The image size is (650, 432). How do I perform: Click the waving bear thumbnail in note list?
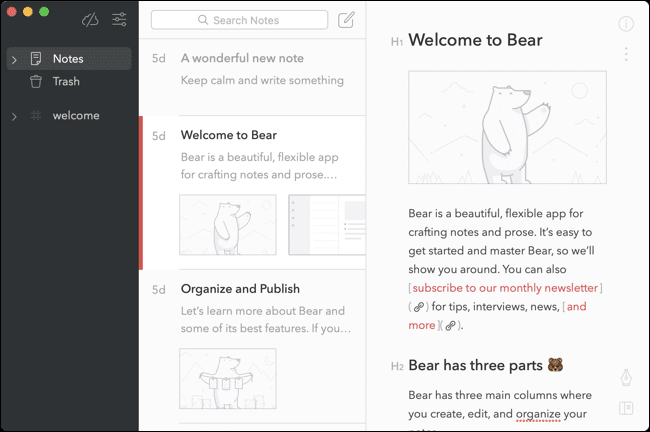(x=228, y=225)
